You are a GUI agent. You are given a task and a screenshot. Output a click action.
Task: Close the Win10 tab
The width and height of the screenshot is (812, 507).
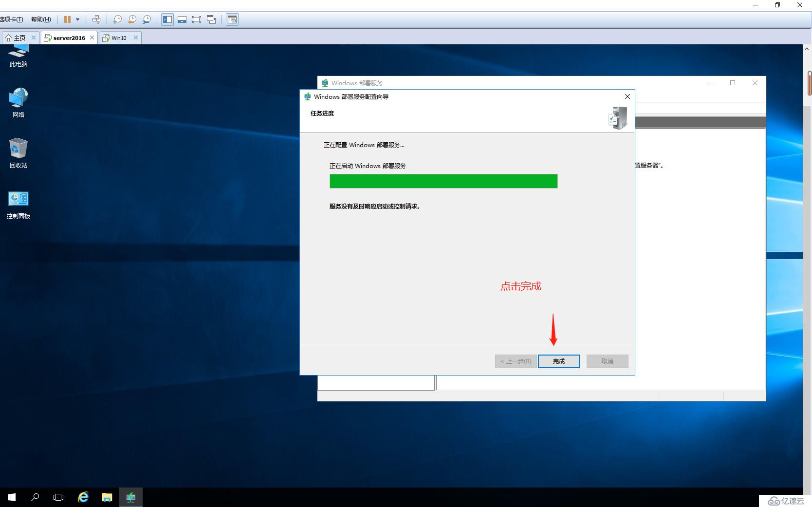[x=136, y=38]
